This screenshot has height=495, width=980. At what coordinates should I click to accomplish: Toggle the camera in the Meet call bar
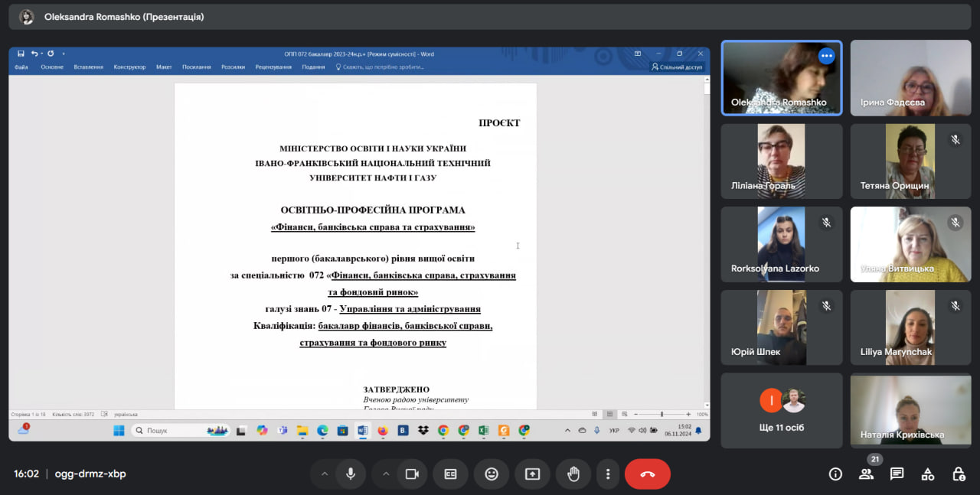[412, 474]
